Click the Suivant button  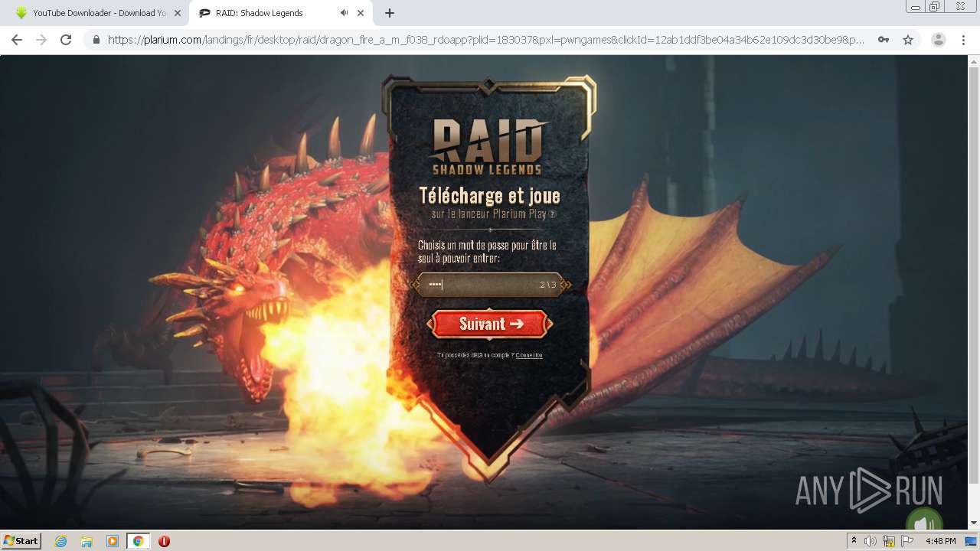click(490, 324)
